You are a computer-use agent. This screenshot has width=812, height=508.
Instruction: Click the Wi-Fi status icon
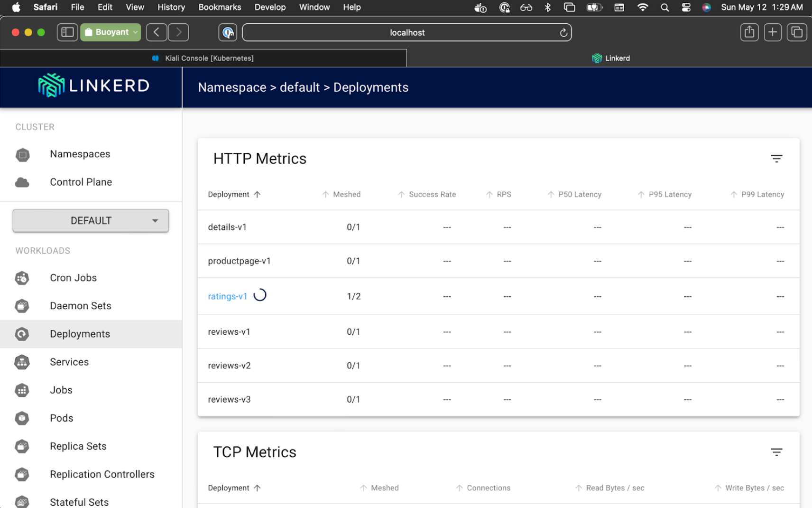[643, 8]
